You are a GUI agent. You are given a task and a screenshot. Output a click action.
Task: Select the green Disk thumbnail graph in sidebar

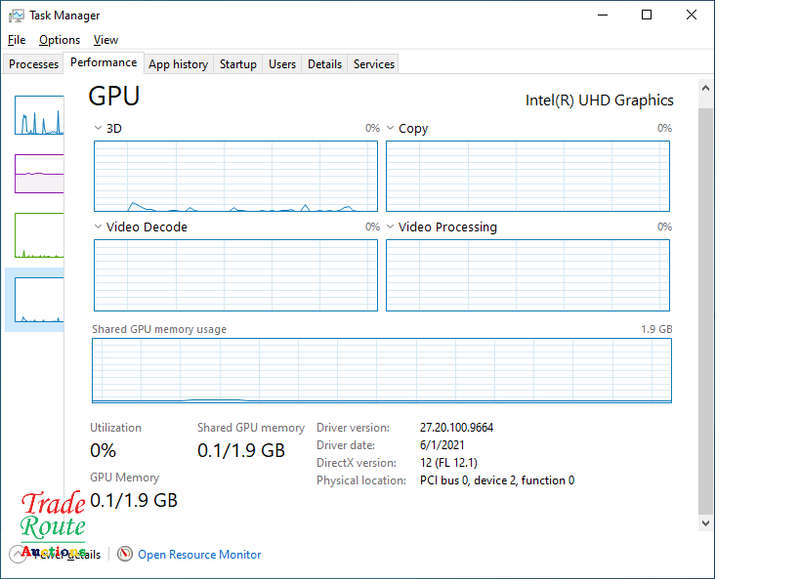click(39, 235)
